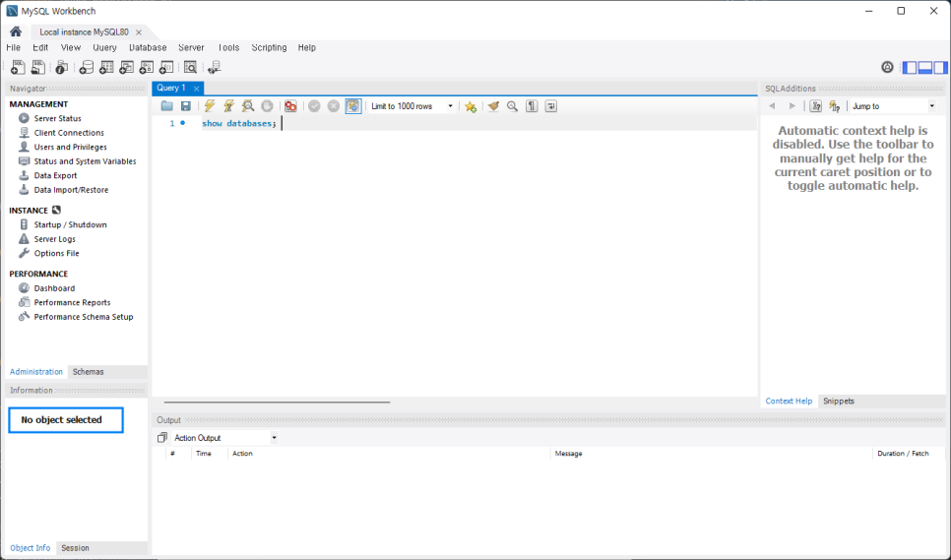Open the Scripting menu

[x=269, y=47]
